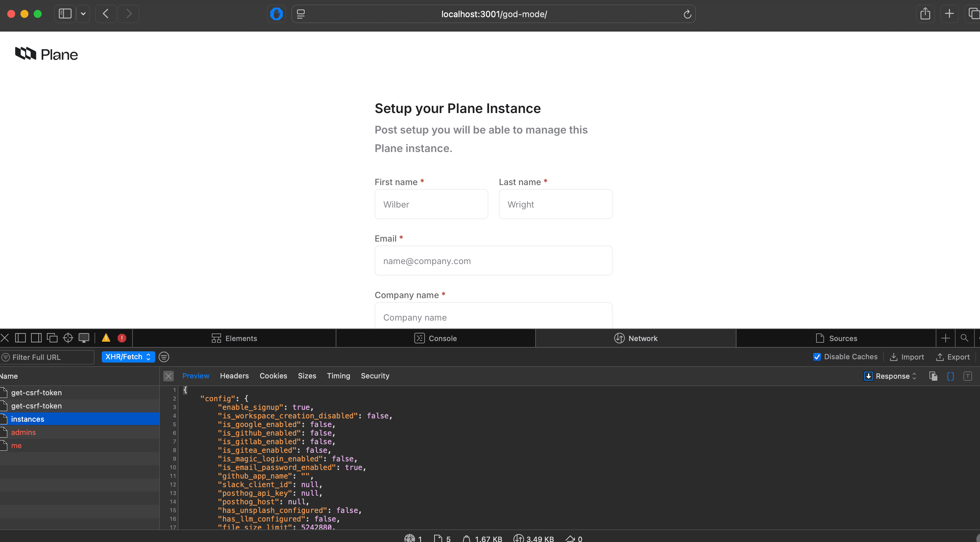Screen dimensions: 980x542
Task: Copy the response content icon
Action: pyautogui.click(x=933, y=376)
